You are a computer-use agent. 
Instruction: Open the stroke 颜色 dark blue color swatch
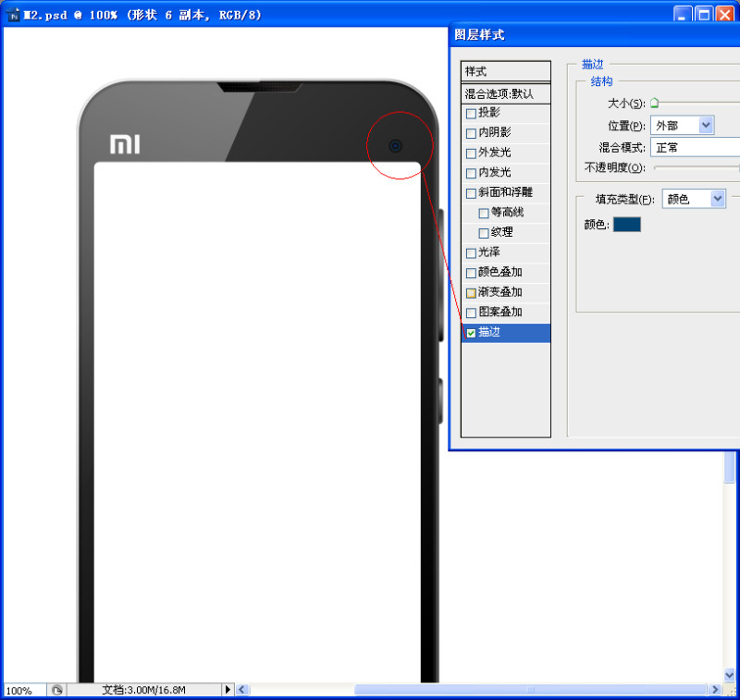pyautogui.click(x=627, y=225)
